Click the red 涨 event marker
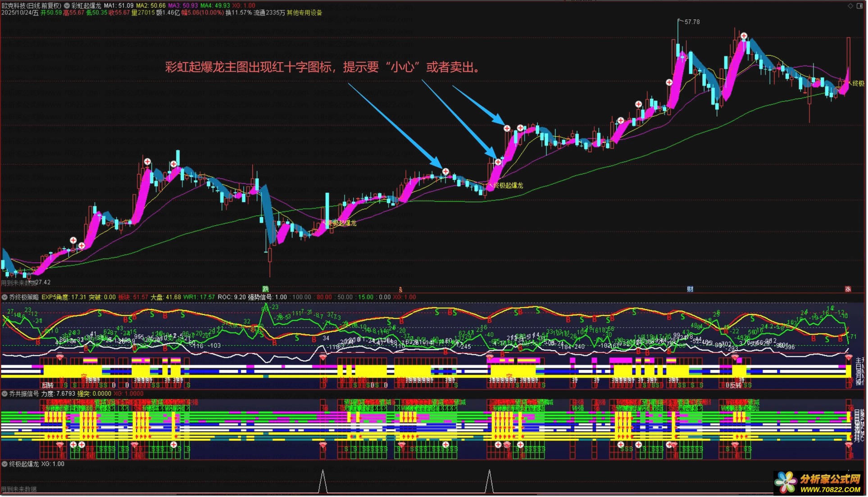 coord(848,290)
